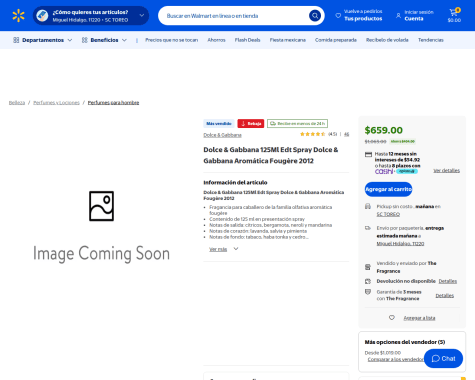Click the Miguel Hidalgo, 11220 address link
Image resolution: width=475 pixels, height=380 pixels.
(400, 244)
